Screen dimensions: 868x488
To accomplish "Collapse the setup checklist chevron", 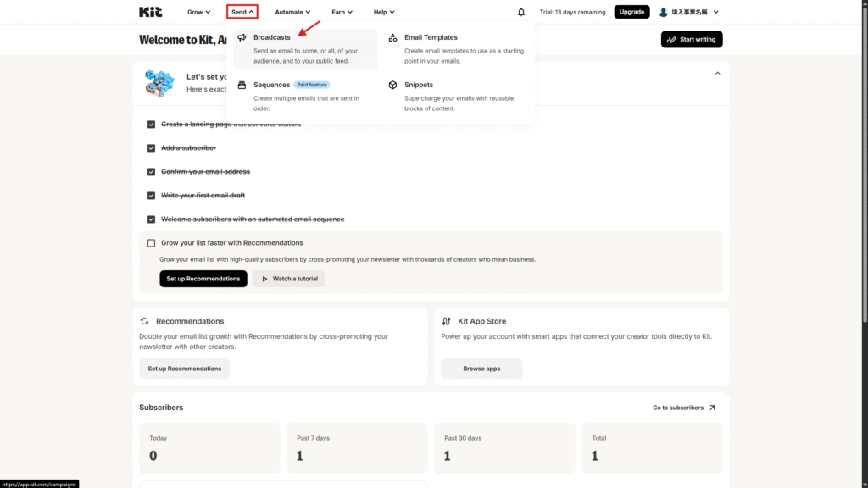I will tap(717, 74).
